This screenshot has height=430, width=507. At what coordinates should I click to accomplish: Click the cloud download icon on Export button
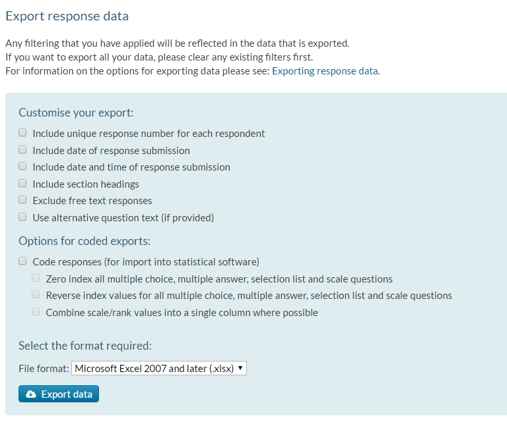pyautogui.click(x=31, y=394)
